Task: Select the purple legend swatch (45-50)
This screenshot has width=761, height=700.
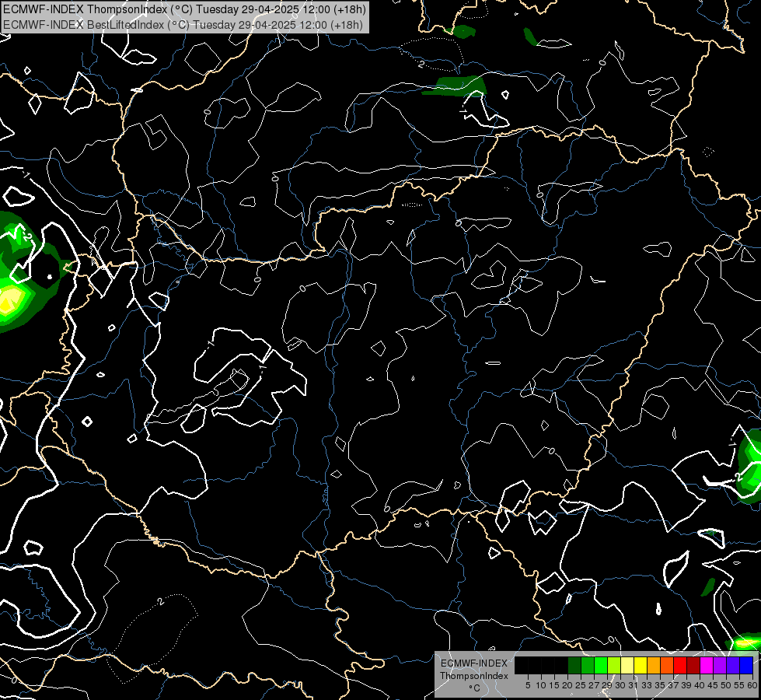Action: 720,665
